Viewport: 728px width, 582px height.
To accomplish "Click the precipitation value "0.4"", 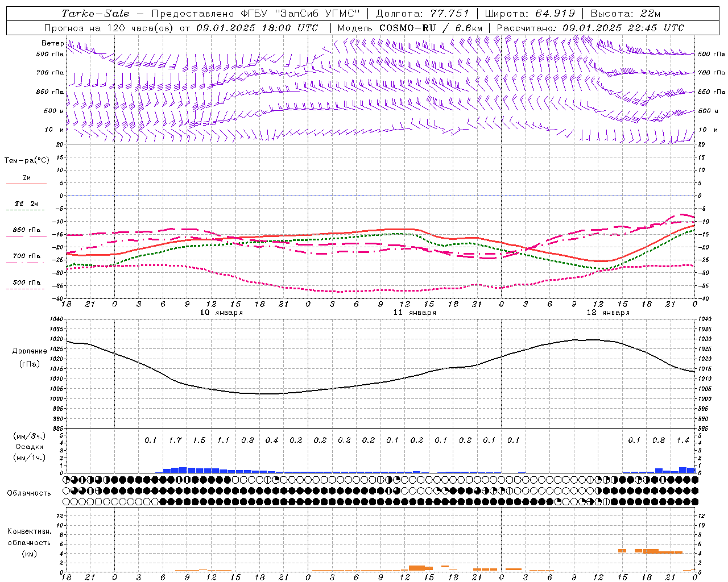I will (272, 440).
